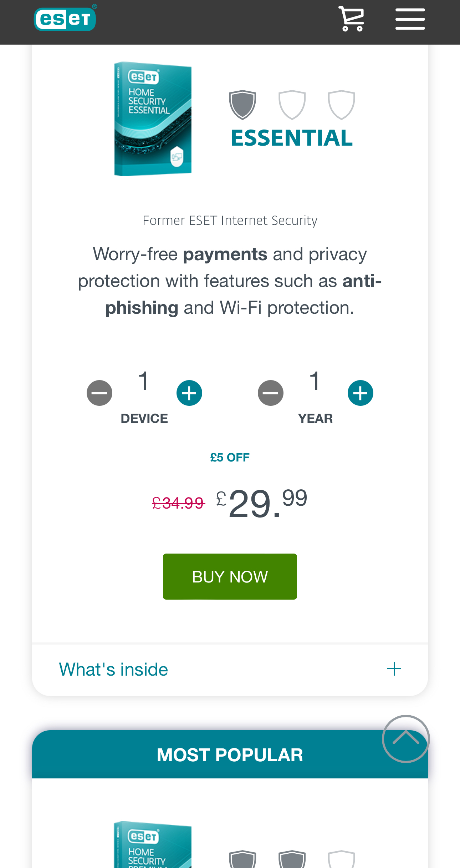Image resolution: width=460 pixels, height=868 pixels.
Task: Increase the device count
Action: [189, 393]
